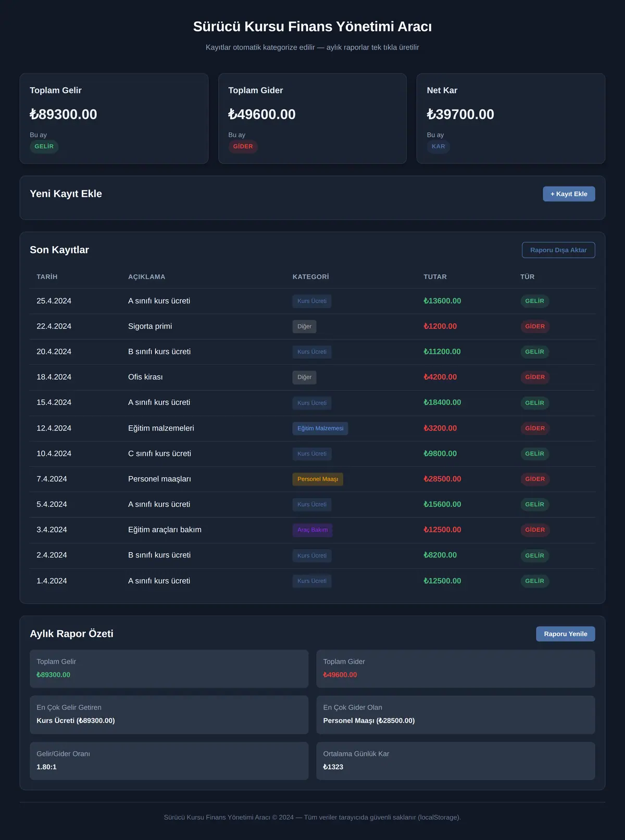Click the "Son Kayıtlar" heading
Image resolution: width=625 pixels, height=840 pixels.
click(x=59, y=250)
